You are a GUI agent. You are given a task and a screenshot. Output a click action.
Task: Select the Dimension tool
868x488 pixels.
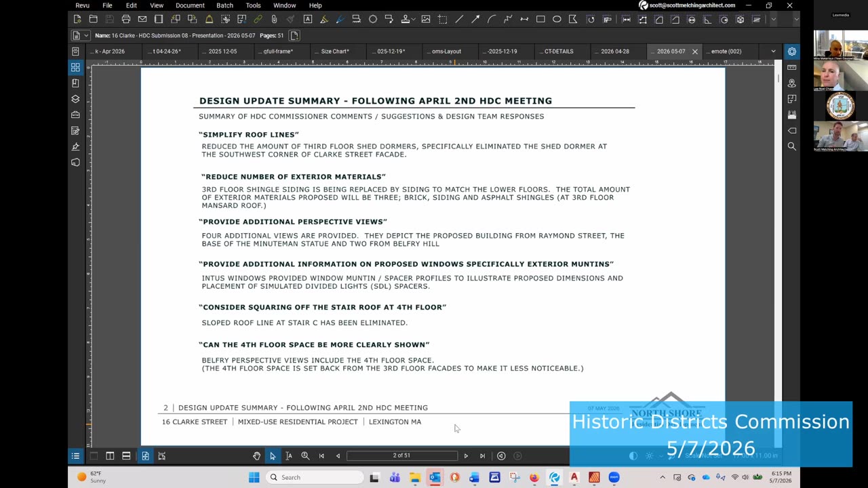524,19
